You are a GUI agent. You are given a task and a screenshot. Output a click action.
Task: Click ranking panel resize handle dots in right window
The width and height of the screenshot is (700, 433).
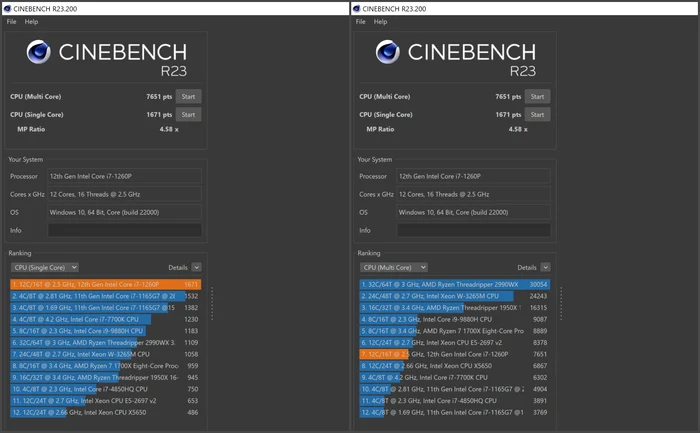coord(561,304)
